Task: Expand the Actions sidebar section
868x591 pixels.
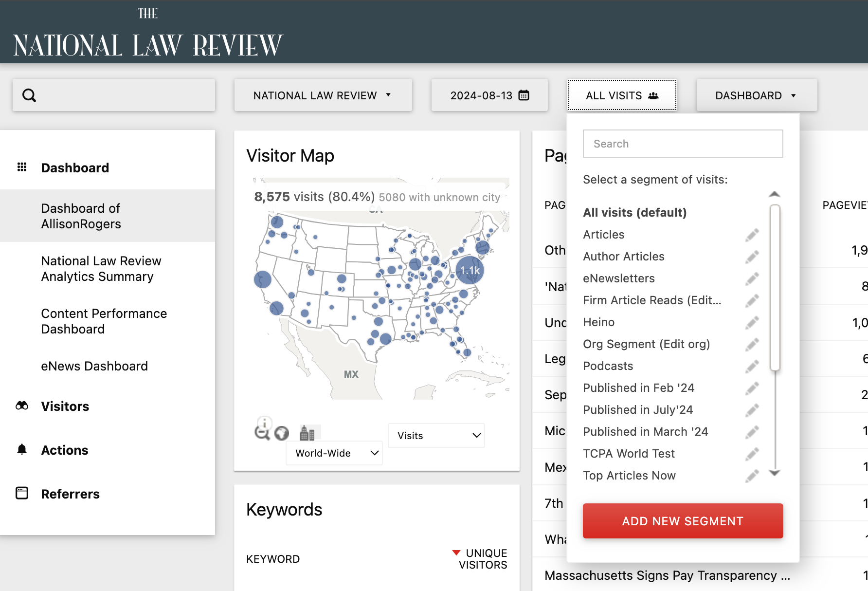Action: [x=64, y=450]
